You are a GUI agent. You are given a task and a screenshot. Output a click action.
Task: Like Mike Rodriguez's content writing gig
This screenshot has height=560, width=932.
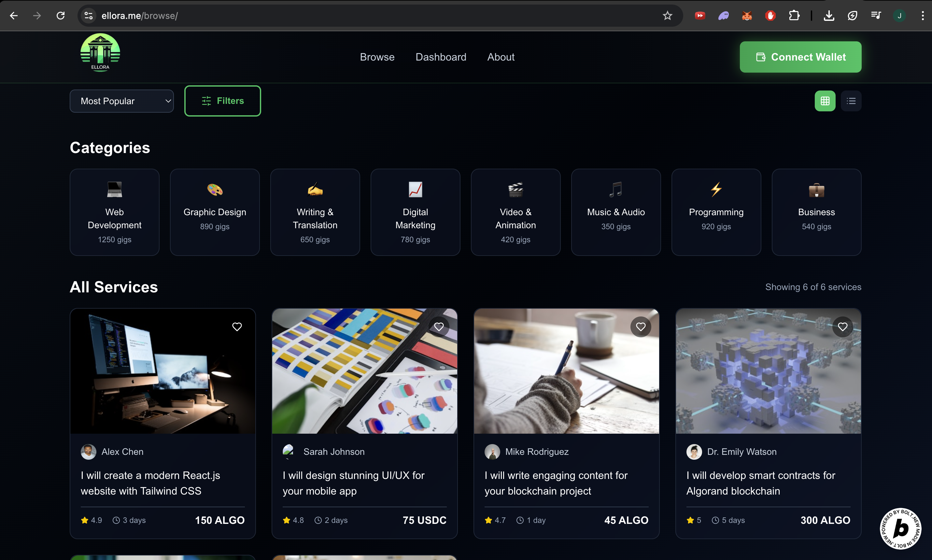click(641, 327)
